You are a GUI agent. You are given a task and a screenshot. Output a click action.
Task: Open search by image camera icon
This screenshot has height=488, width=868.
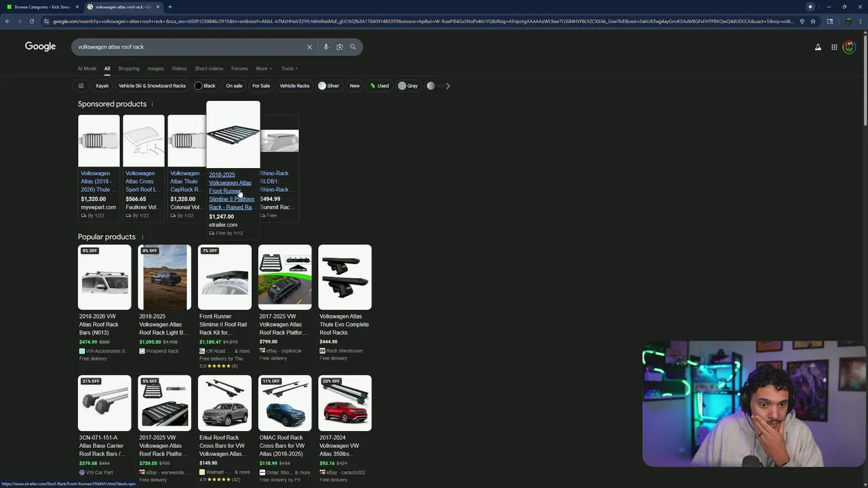pyautogui.click(x=340, y=47)
